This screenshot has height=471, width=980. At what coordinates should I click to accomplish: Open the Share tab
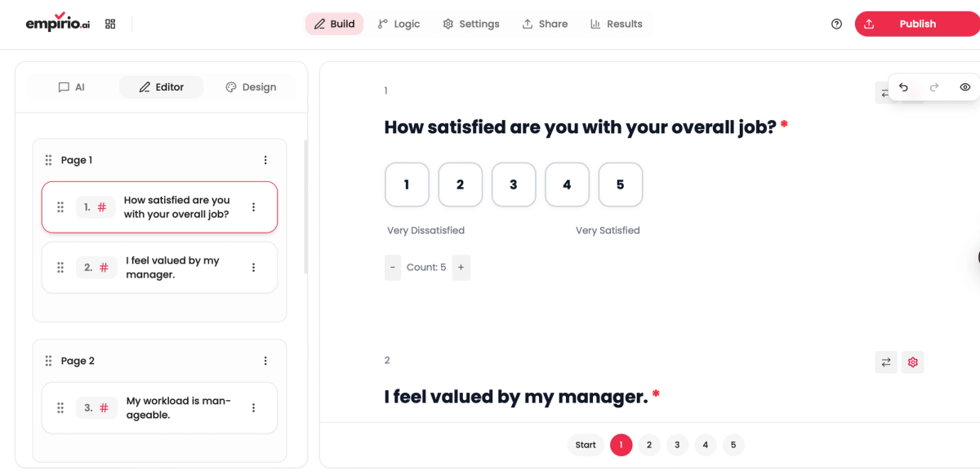545,24
